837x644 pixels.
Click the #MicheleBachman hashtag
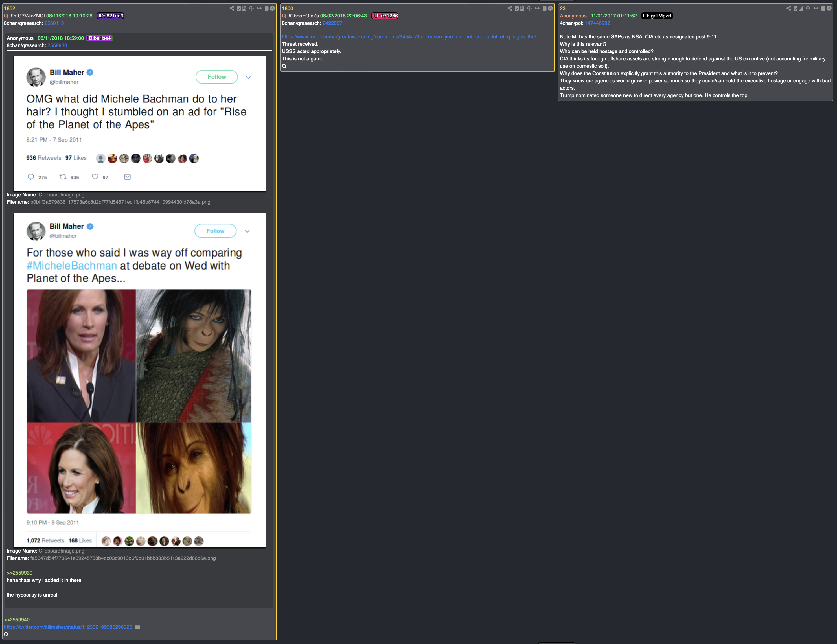[72, 266]
